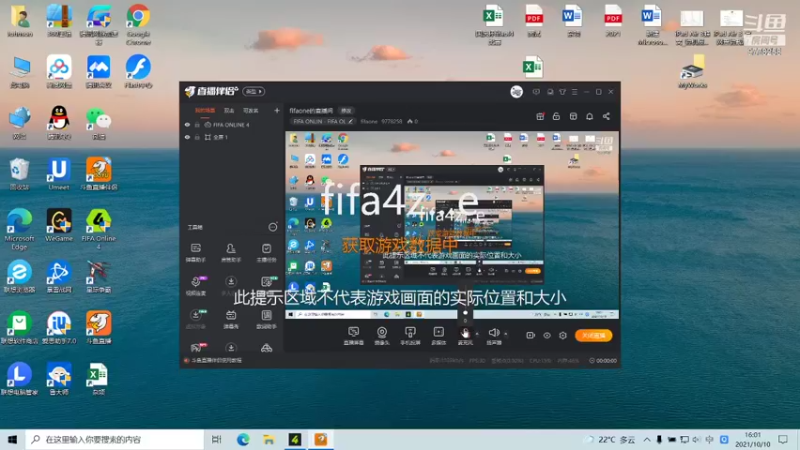Open the feedback message icon in title bar

pos(536,92)
